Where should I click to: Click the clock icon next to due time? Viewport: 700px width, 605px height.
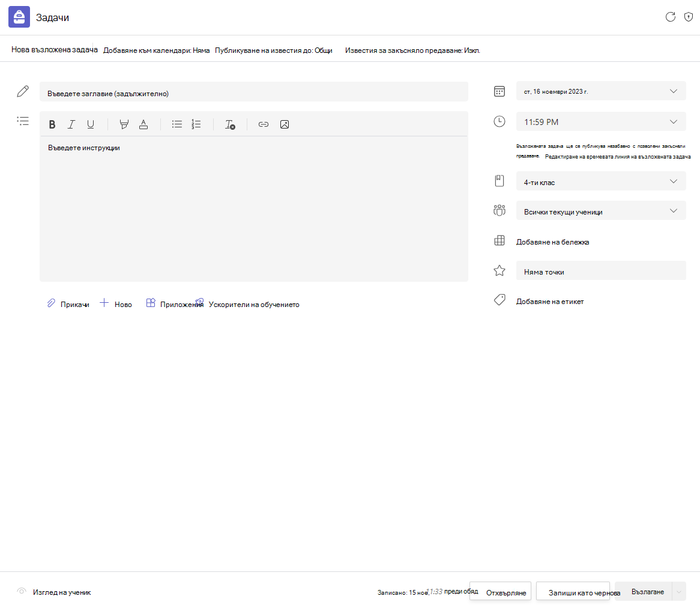tap(499, 121)
